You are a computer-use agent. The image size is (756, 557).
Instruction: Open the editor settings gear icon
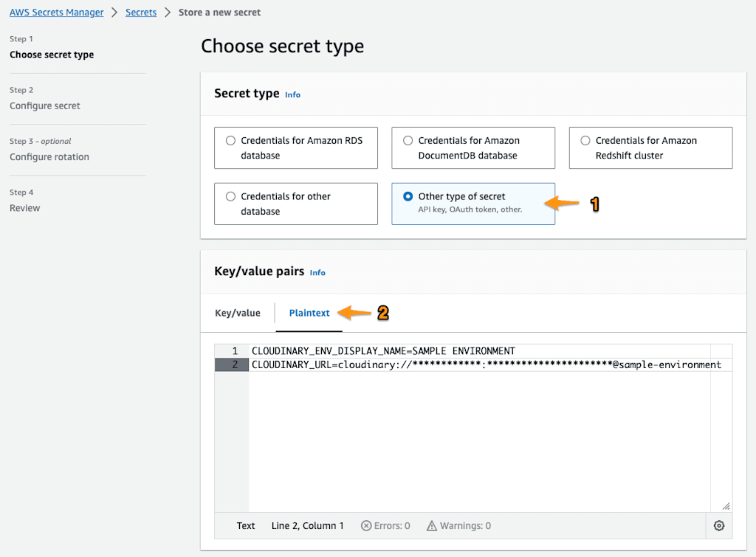pos(719,526)
